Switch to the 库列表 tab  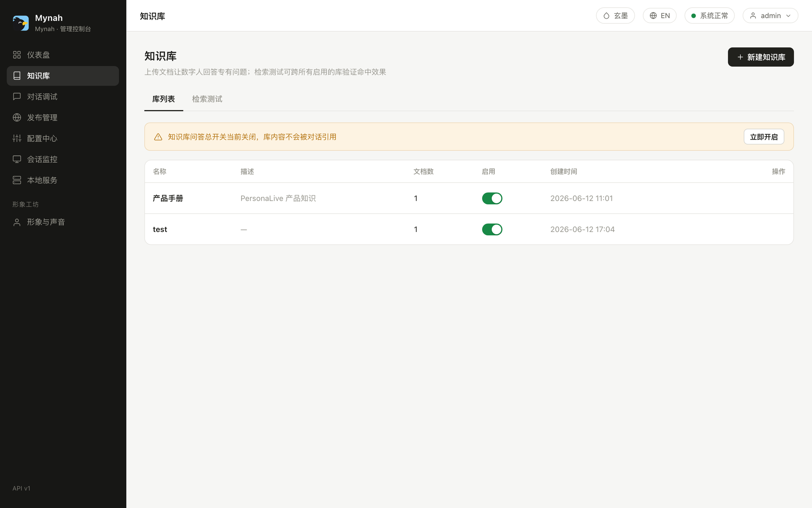click(164, 99)
